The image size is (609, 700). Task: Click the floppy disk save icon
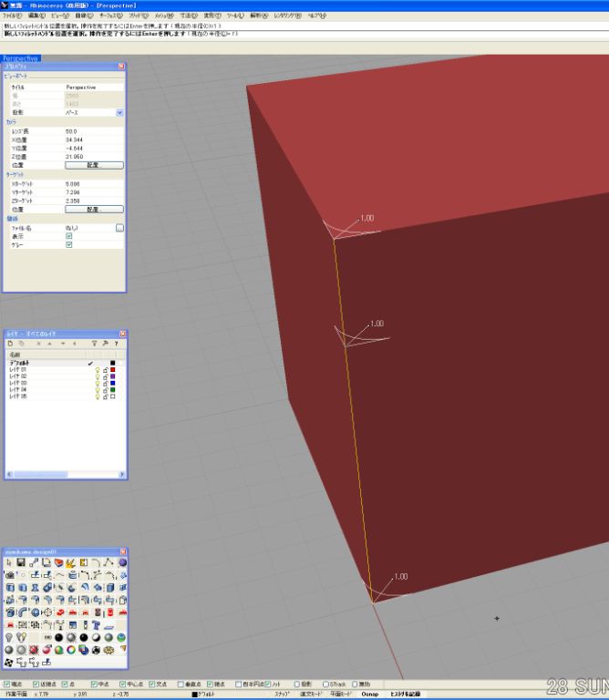20,563
